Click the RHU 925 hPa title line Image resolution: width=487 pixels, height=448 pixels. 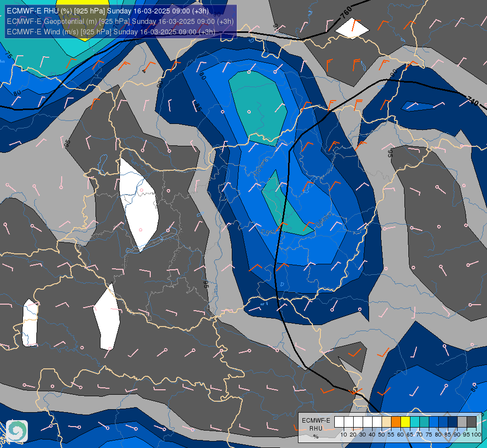pyautogui.click(x=108, y=11)
